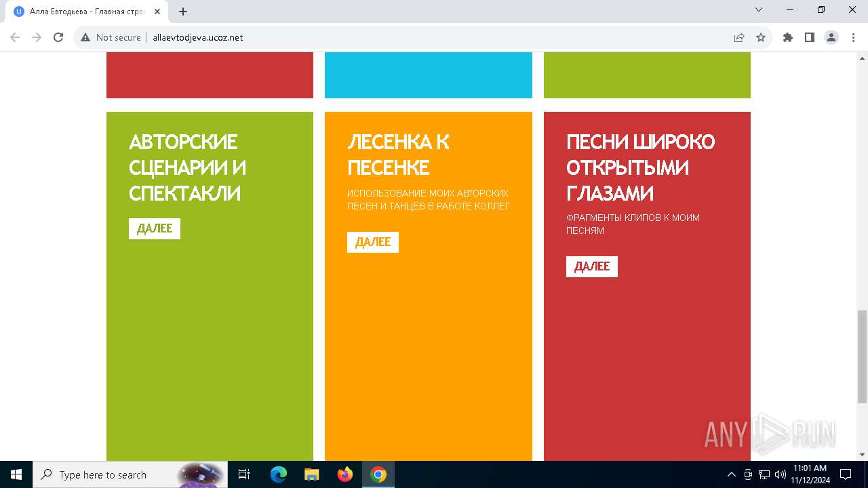This screenshot has width=868, height=488.
Task: Open taskbar clock and date
Action: tap(810, 474)
